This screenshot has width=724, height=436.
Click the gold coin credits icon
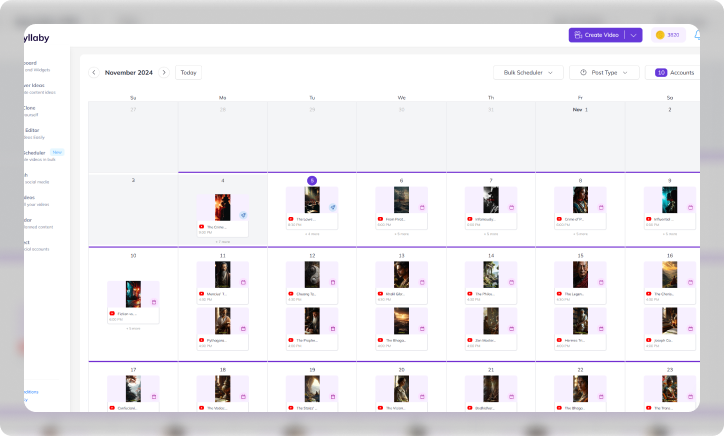[660, 35]
